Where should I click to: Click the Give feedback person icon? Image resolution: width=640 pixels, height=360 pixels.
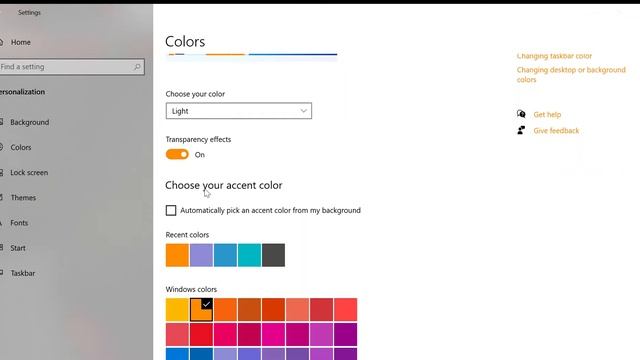521,130
